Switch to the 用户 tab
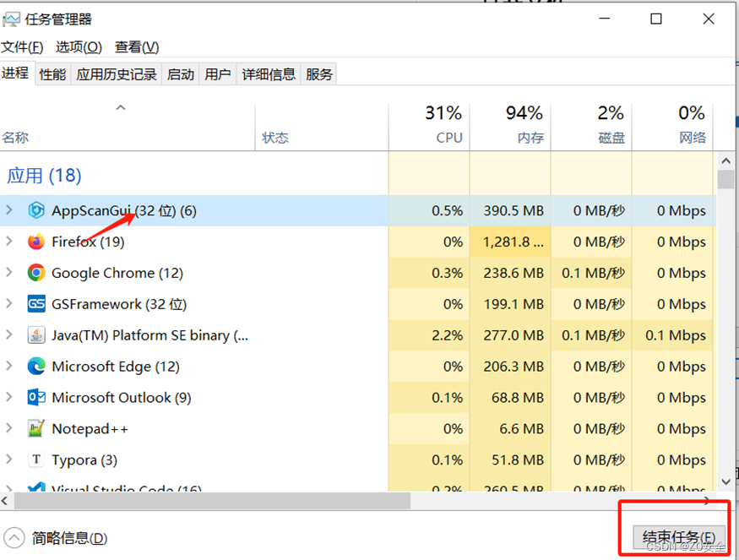The height and width of the screenshot is (560, 739). (218, 74)
